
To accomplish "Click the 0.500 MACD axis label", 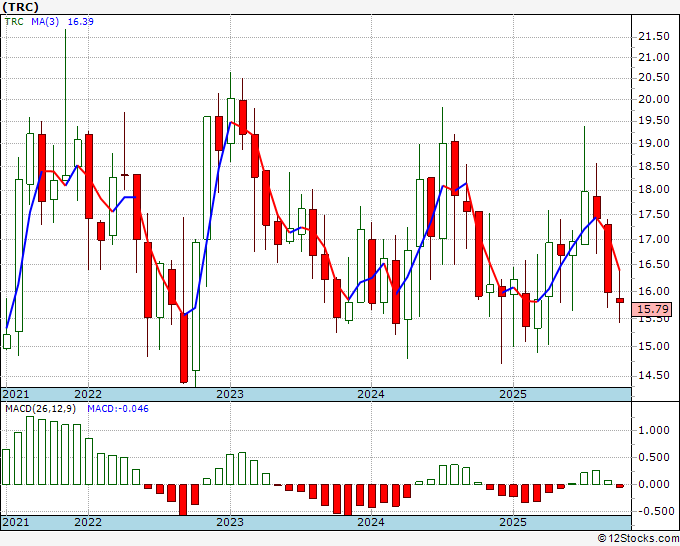I will (654, 458).
